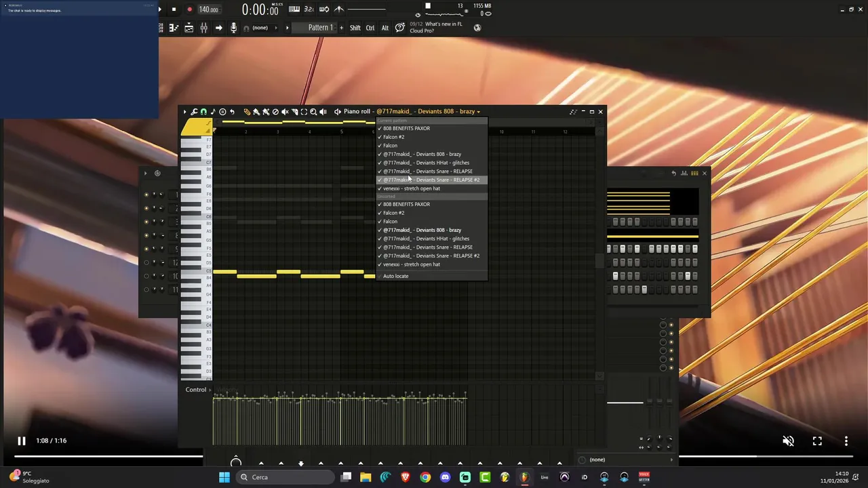Screen dimensions: 868x488
Task: Click the microphone recording icon in toolbar
Action: coord(233,28)
